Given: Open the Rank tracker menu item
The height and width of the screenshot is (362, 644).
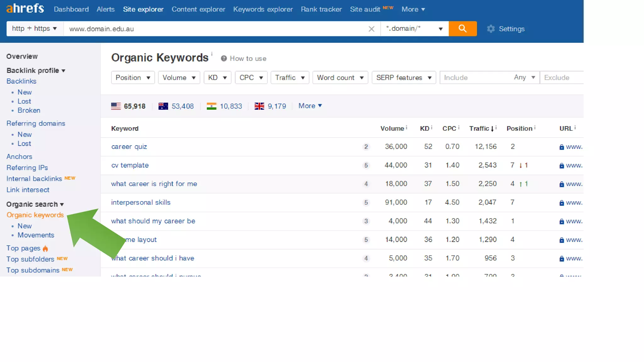Looking at the screenshot, I should (321, 9).
